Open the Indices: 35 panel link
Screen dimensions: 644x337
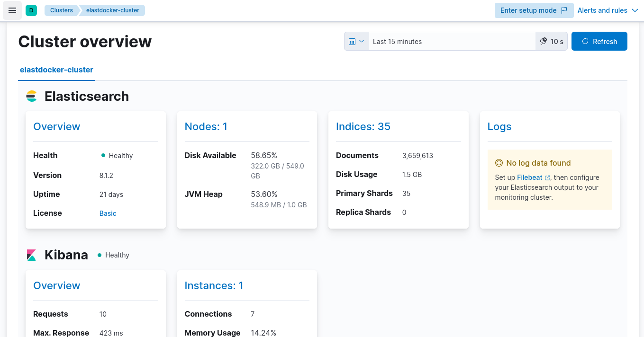(363, 126)
